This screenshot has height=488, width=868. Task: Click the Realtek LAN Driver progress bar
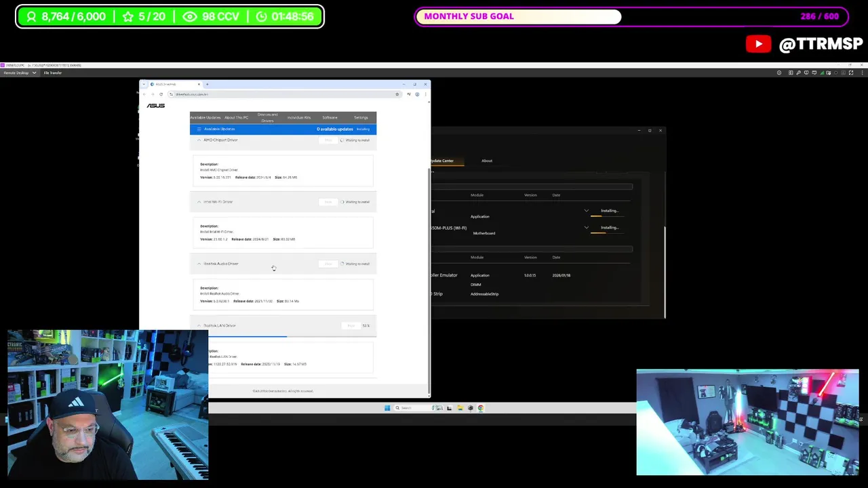click(x=292, y=336)
